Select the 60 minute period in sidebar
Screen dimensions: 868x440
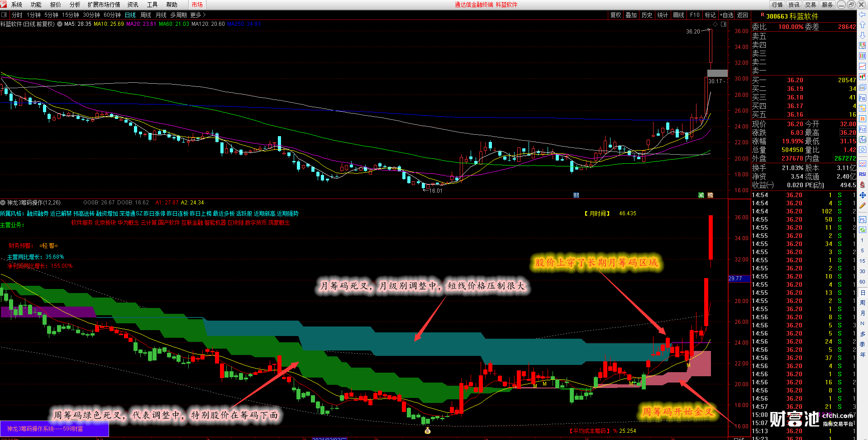pyautogui.click(x=862, y=282)
